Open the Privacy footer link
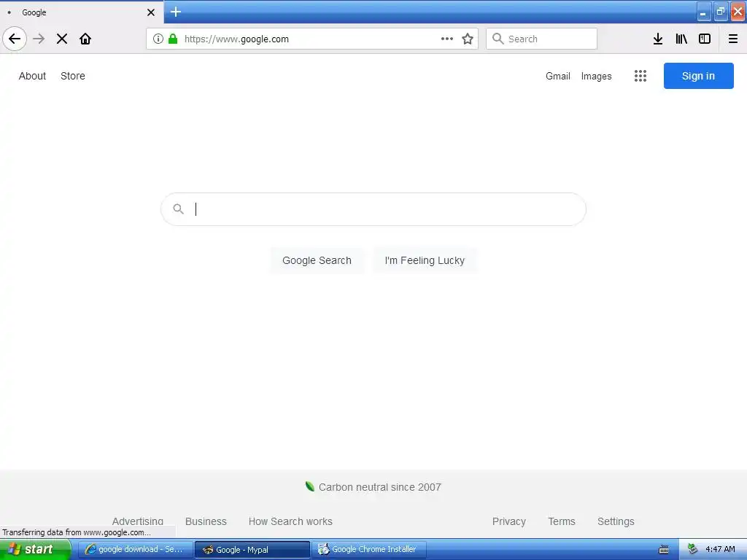 (508, 521)
